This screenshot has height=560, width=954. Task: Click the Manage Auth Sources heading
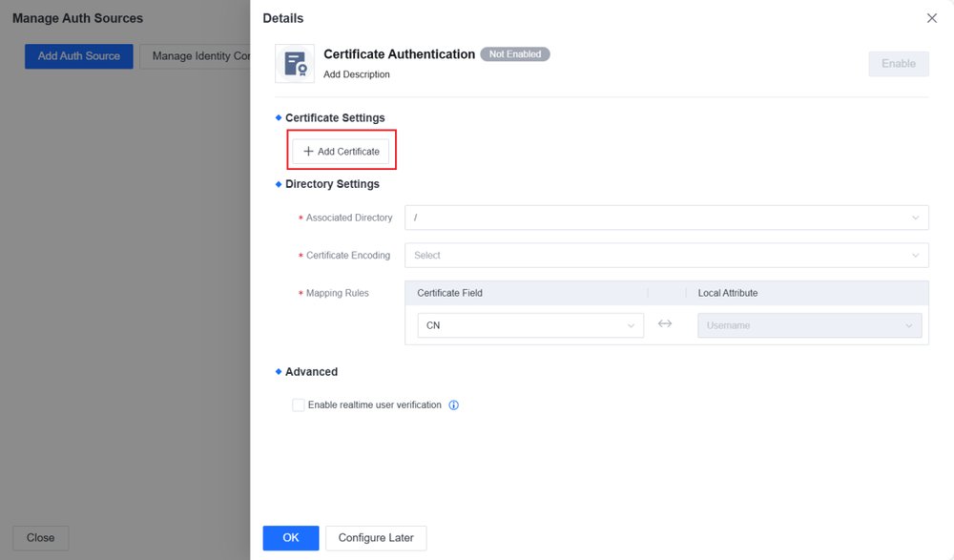coord(78,18)
